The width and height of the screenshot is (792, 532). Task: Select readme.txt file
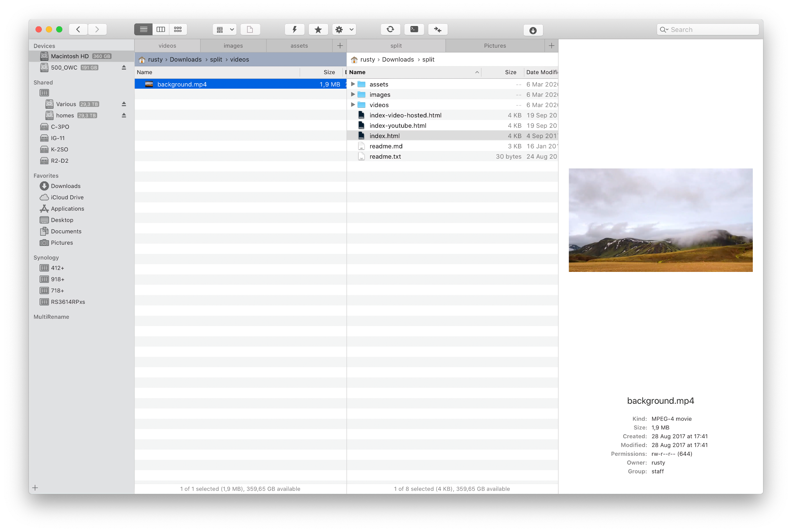point(452,156)
